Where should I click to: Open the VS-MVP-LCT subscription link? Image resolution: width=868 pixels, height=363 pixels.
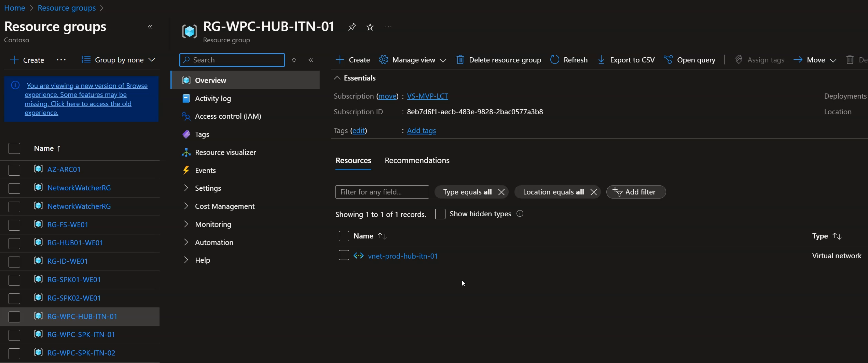coord(427,96)
